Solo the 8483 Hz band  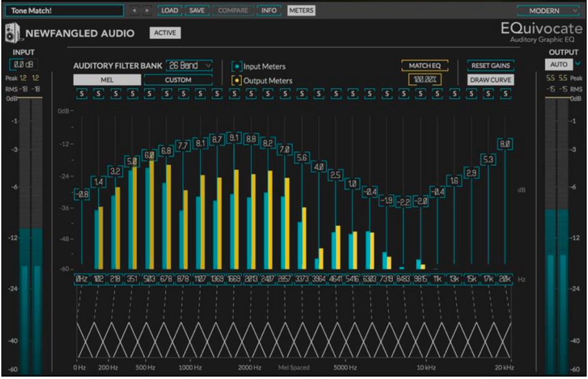click(403, 94)
